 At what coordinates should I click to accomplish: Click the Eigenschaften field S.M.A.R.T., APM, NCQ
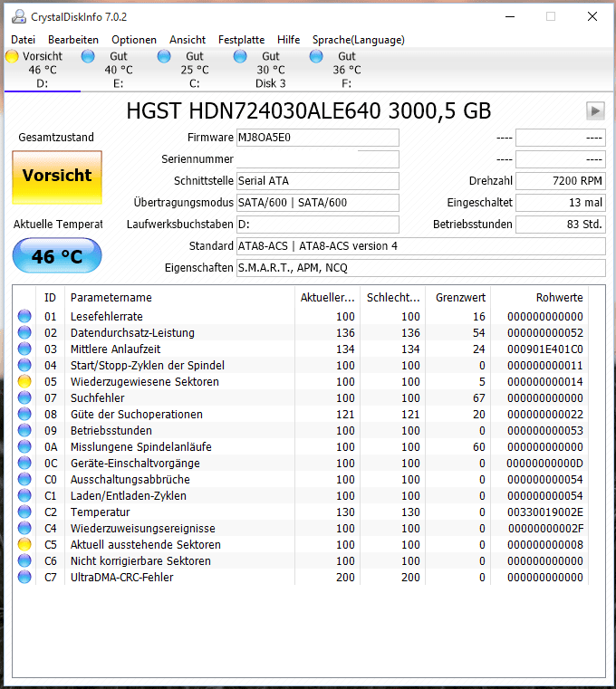(x=421, y=268)
